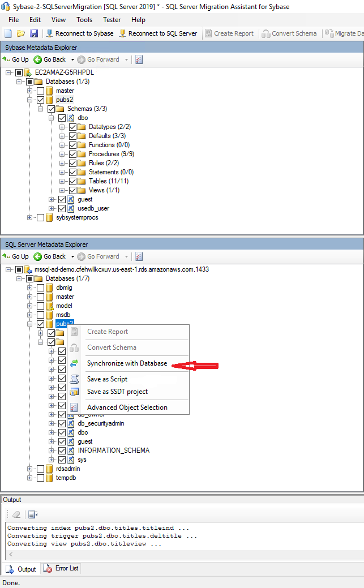Viewport: 364px width, 588px height.
Task: Expand the rdsadmin database node
Action: coord(29,469)
